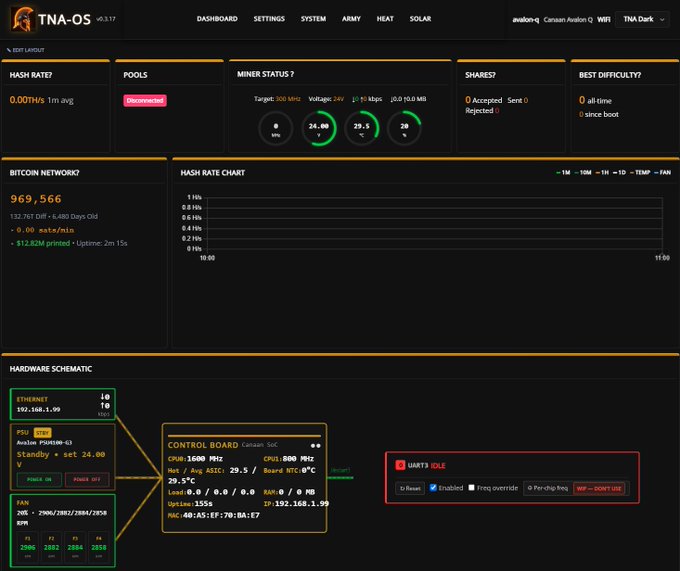Click the UART3 Reset button
The width and height of the screenshot is (680, 571).
coord(410,488)
